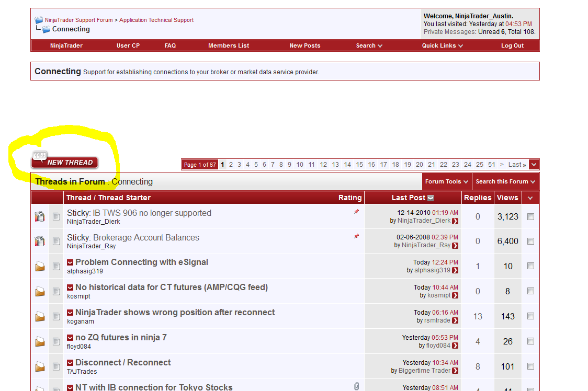Open the thread selection dropdown in the header row
This screenshot has width=588, height=391.
[530, 198]
